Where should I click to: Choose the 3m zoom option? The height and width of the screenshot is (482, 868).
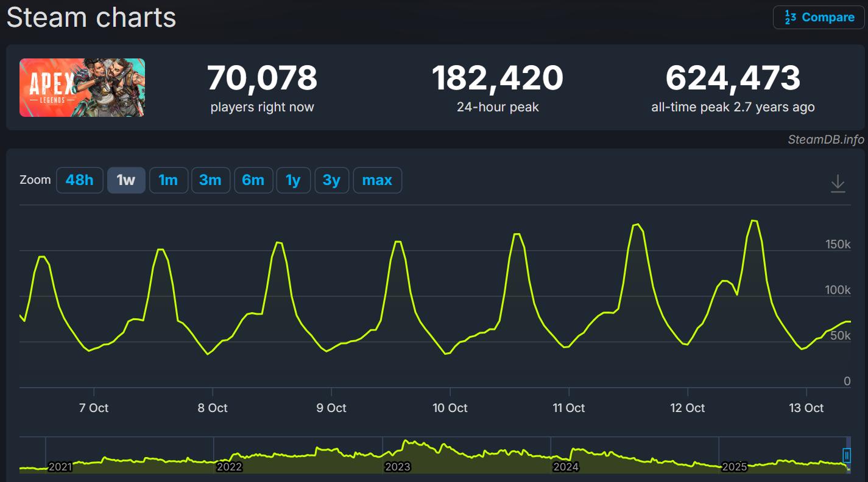tap(210, 180)
